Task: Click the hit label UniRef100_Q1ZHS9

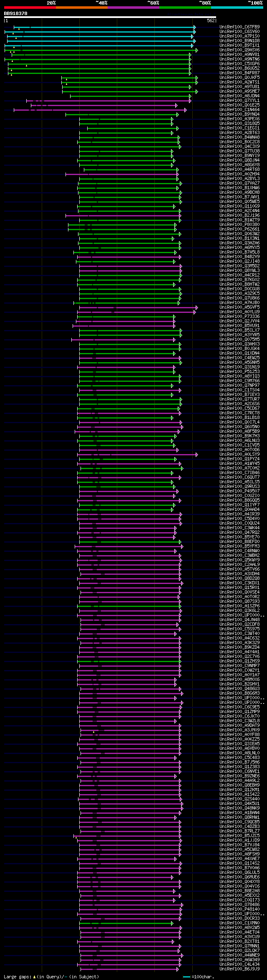Action: 239,661
